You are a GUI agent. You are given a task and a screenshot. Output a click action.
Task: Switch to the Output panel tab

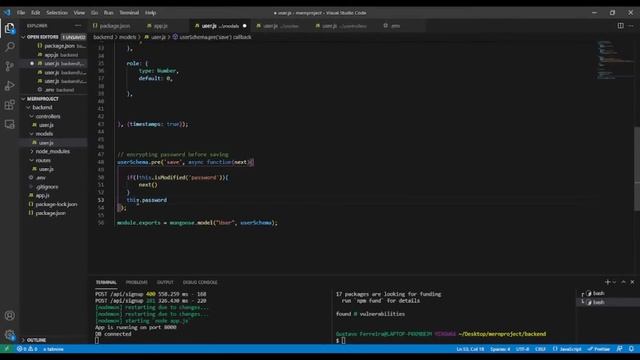(x=165, y=282)
